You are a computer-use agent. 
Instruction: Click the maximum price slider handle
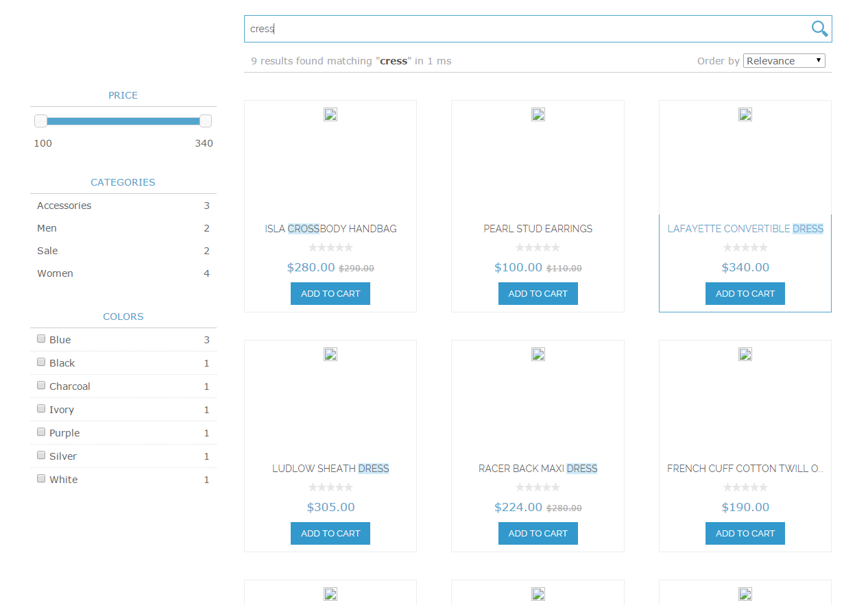206,121
